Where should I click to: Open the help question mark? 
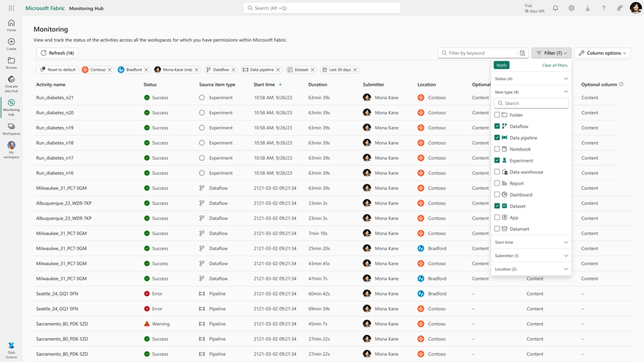603,8
